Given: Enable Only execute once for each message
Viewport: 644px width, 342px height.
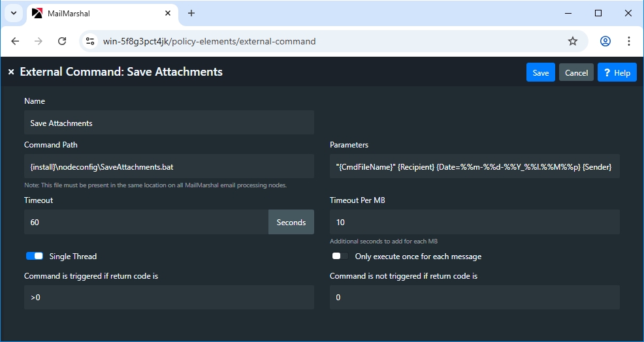Looking at the screenshot, I should tap(340, 256).
